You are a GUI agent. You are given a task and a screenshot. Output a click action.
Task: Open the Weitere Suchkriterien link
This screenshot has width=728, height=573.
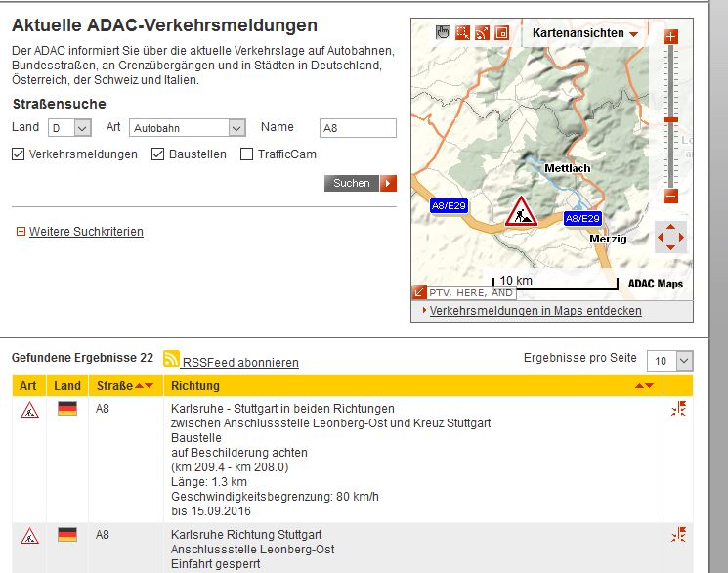(x=86, y=232)
